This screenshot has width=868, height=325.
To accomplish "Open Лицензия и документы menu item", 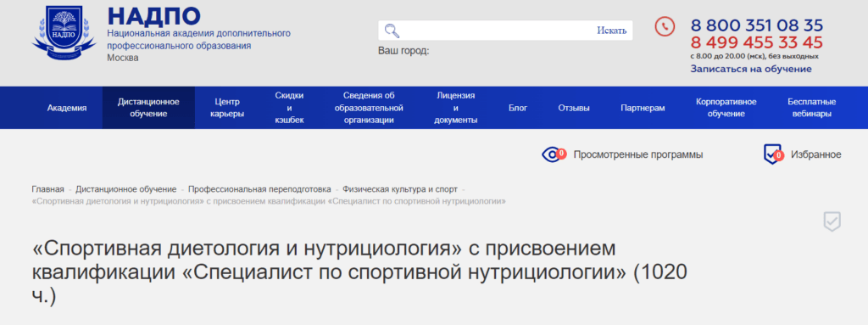I will point(455,108).
